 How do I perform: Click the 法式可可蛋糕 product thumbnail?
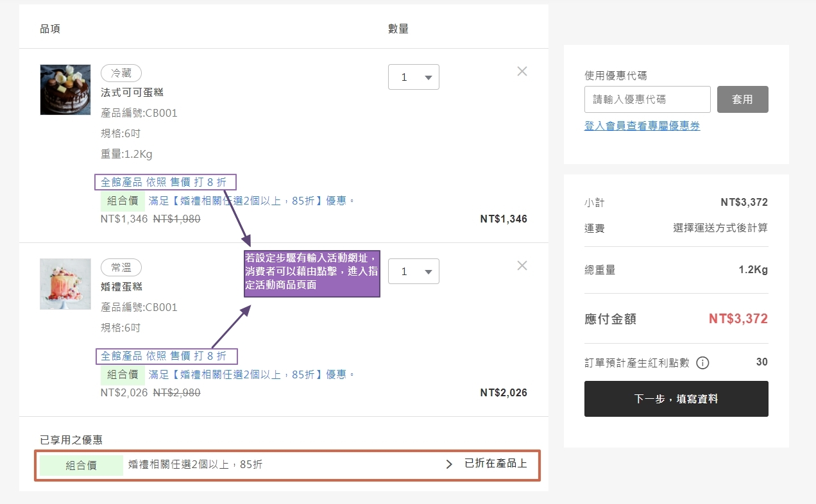tap(65, 90)
